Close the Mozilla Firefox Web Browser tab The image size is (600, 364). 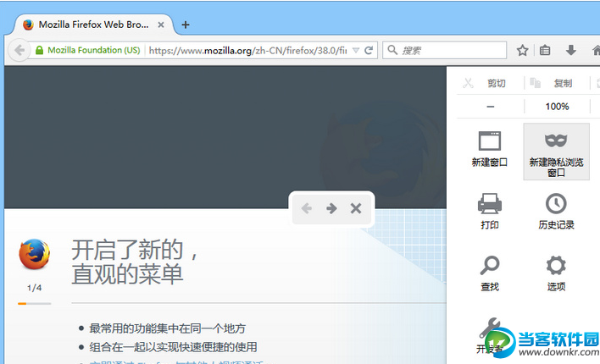[161, 25]
